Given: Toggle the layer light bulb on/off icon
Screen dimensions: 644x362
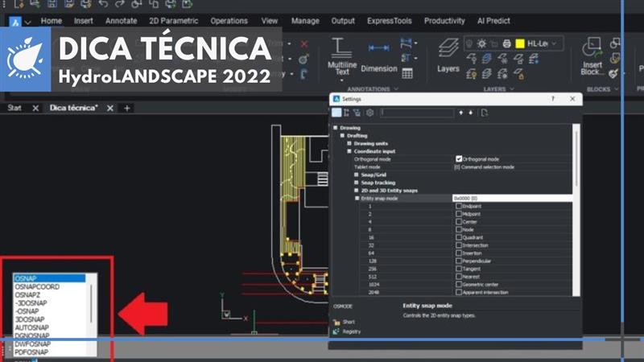Looking at the screenshot, I should pos(469,43).
